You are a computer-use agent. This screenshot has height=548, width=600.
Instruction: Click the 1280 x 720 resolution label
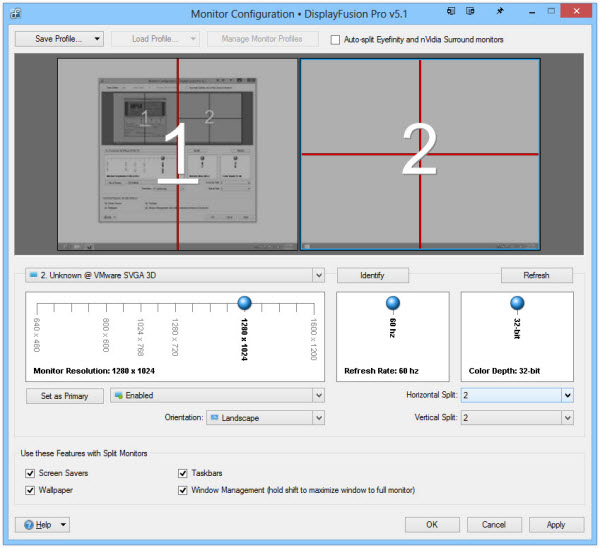[175, 337]
